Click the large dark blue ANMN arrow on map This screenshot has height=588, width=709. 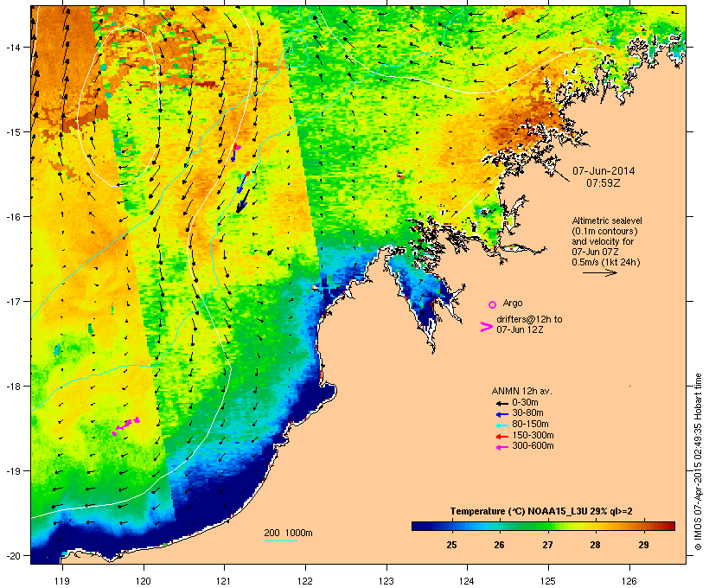click(x=243, y=201)
